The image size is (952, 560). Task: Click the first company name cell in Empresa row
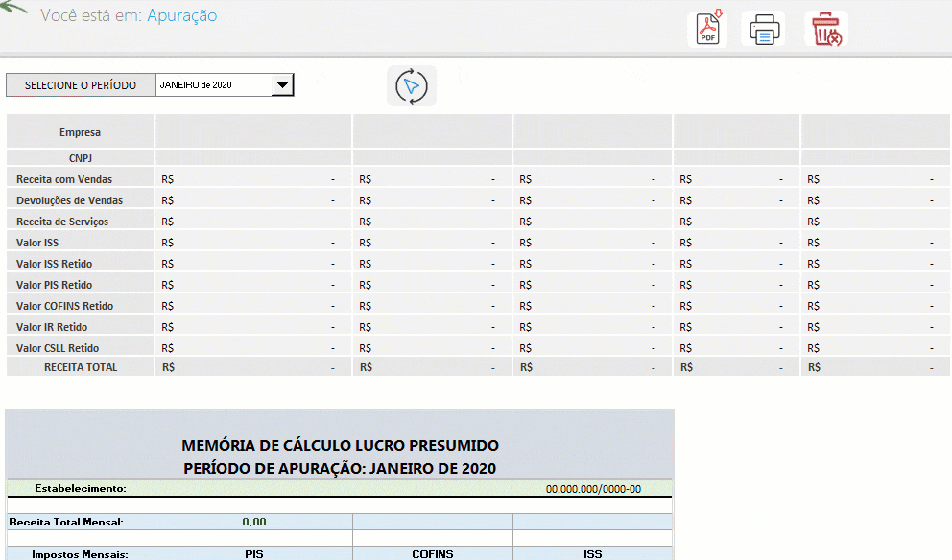(x=253, y=131)
